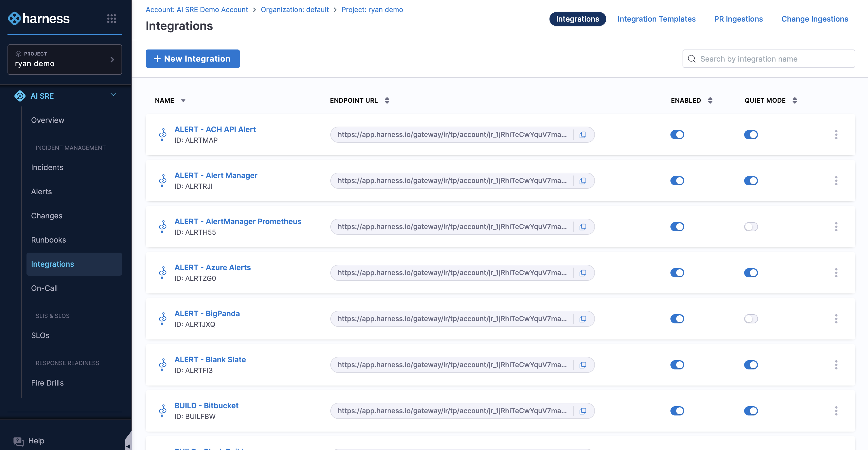This screenshot has width=868, height=450.
Task: Open the module grid switcher icon
Action: click(111, 18)
